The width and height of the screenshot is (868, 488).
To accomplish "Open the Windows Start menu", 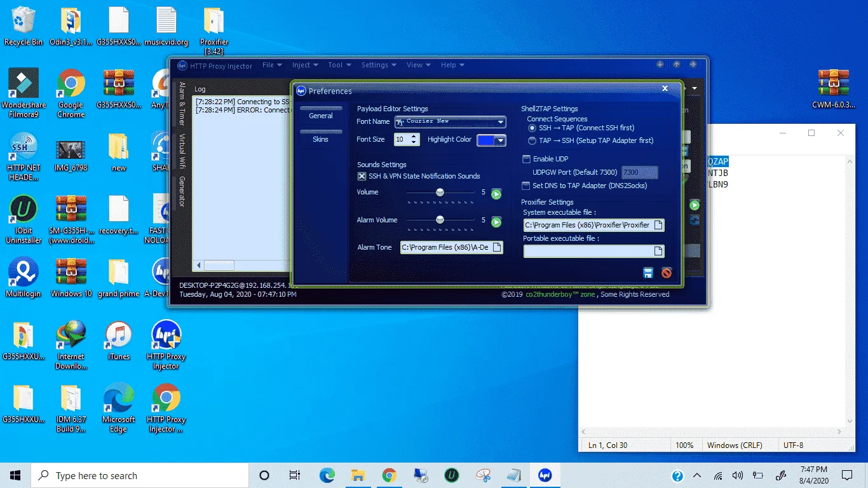I will tap(15, 475).
